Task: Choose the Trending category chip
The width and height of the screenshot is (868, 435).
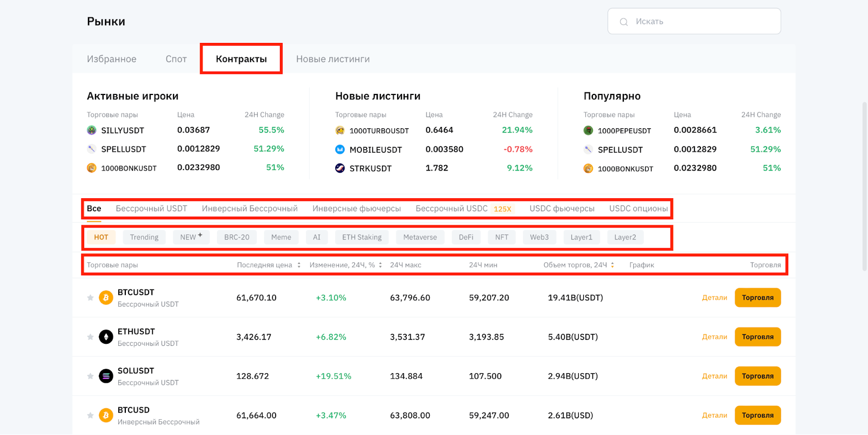Action: click(x=144, y=237)
